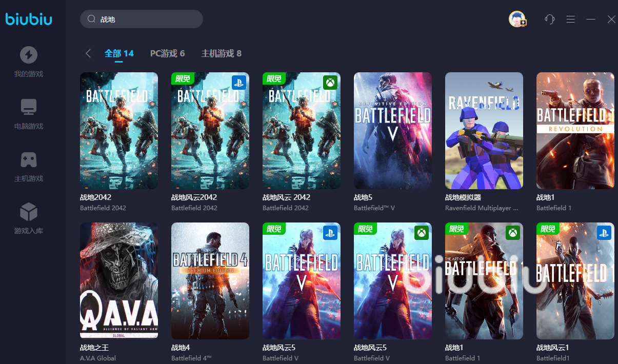The image size is (618, 364).
Task: Go back with the left chevron arrow
Action: point(88,53)
